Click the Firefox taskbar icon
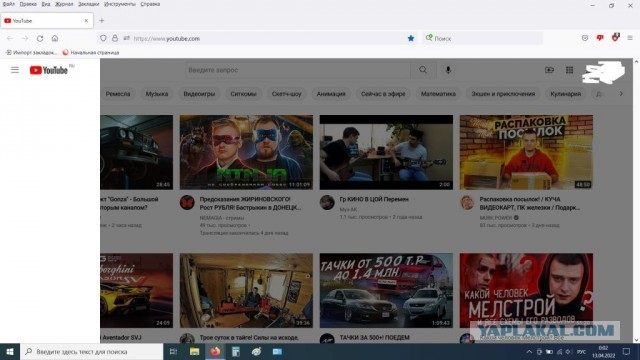 (x=215, y=351)
